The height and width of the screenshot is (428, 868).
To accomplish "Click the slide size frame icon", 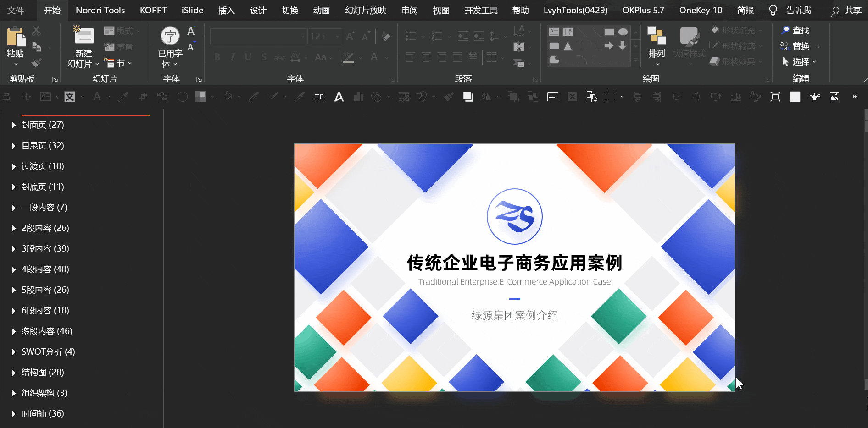I will (610, 96).
